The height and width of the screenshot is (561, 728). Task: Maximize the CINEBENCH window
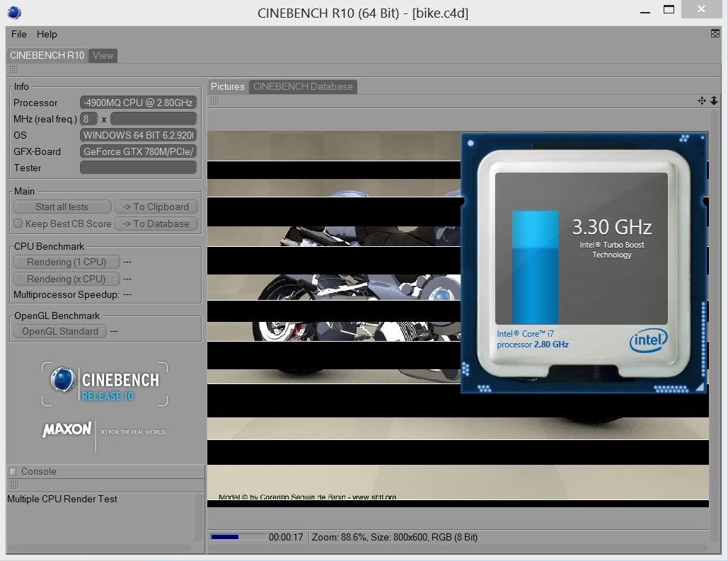click(669, 10)
